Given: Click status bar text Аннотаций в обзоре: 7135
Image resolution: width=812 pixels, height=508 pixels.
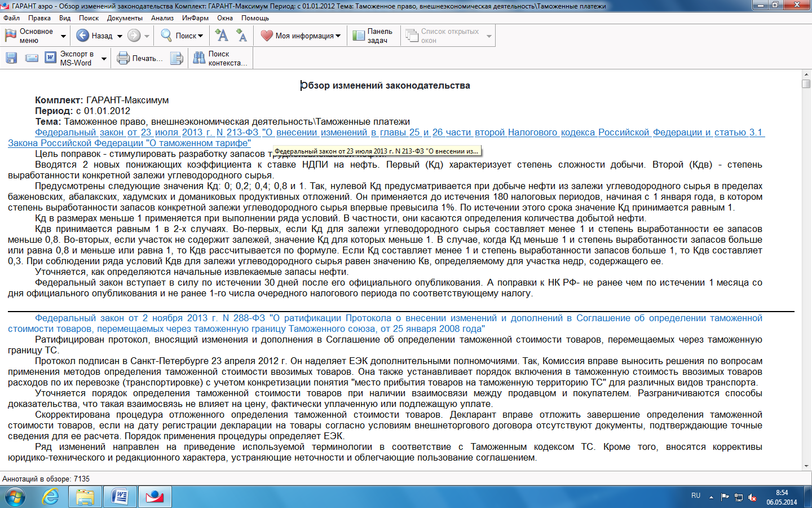Looking at the screenshot, I should tap(46, 479).
